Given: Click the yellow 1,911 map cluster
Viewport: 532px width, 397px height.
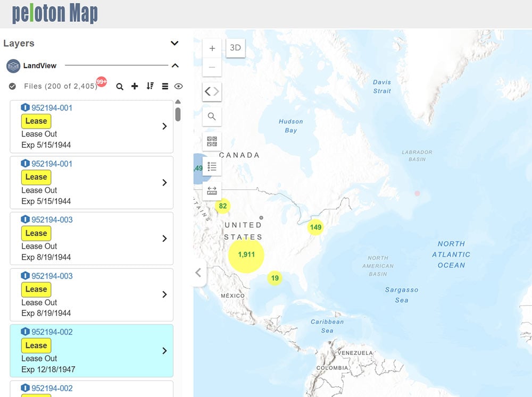Looking at the screenshot, I should coord(246,255).
